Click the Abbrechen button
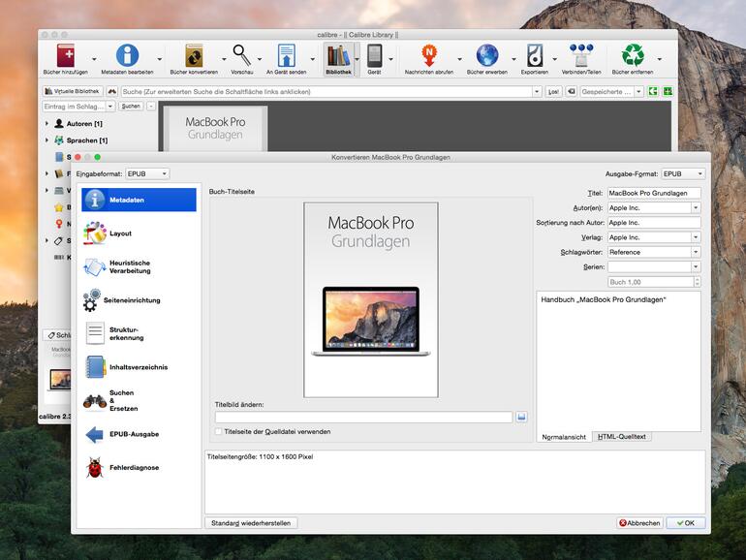This screenshot has height=560, width=746. [x=639, y=523]
